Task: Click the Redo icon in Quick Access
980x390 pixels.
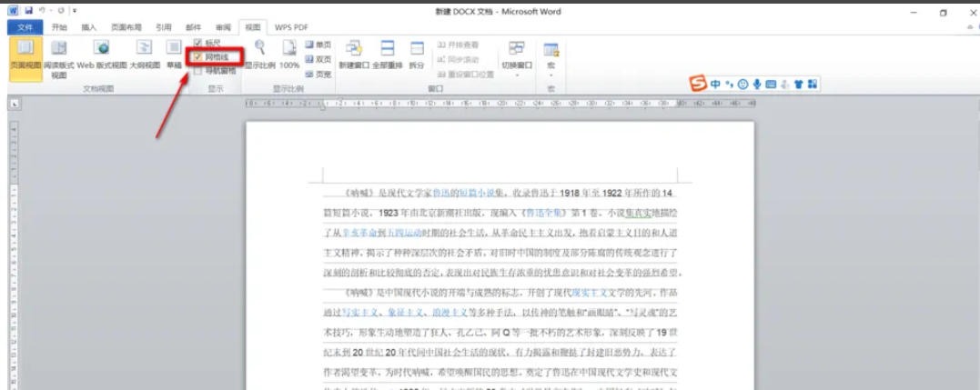Action: [61, 11]
